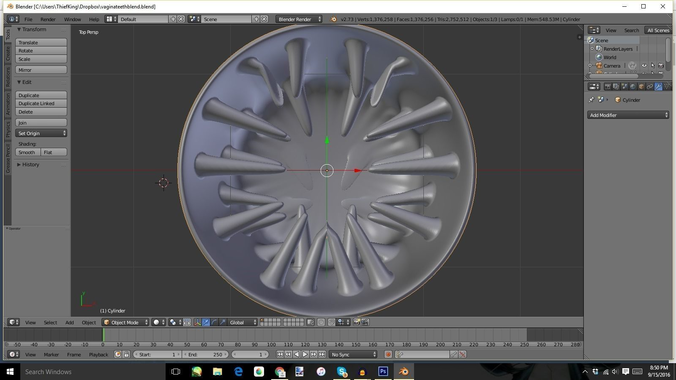Expand the RenderLayers tree item
The width and height of the screenshot is (676, 380).
click(x=592, y=49)
